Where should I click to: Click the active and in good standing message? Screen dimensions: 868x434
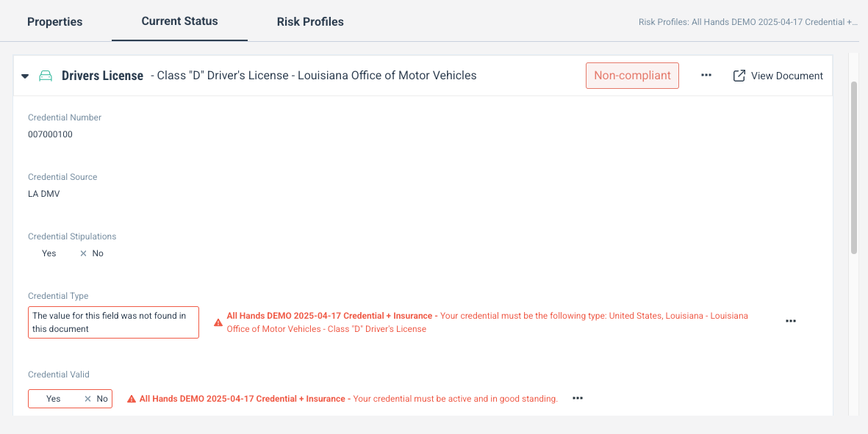point(455,399)
